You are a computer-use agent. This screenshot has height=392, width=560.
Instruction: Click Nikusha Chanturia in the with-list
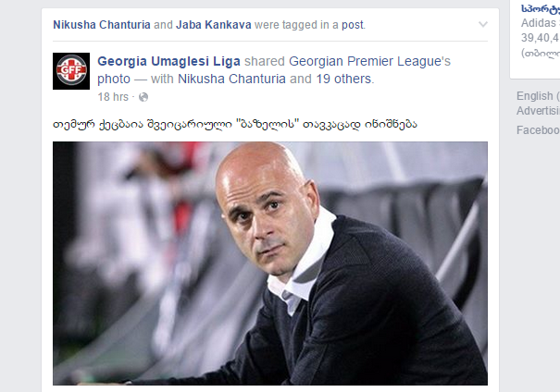(231, 79)
